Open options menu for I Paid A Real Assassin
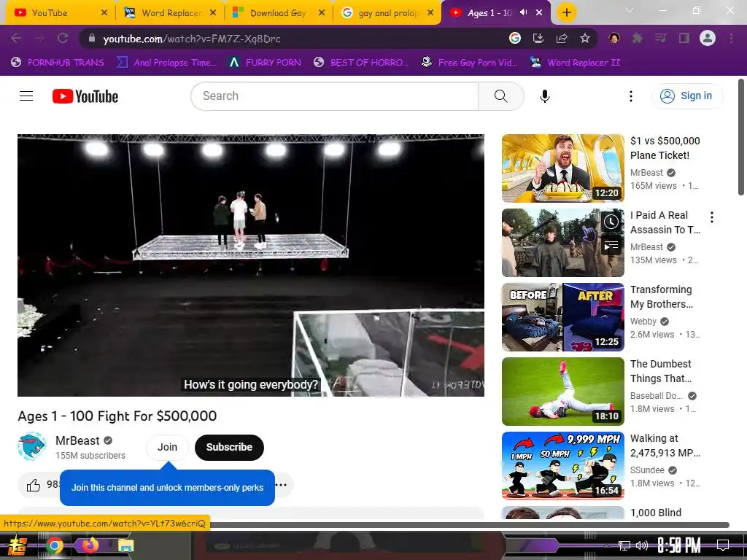 tap(712, 217)
